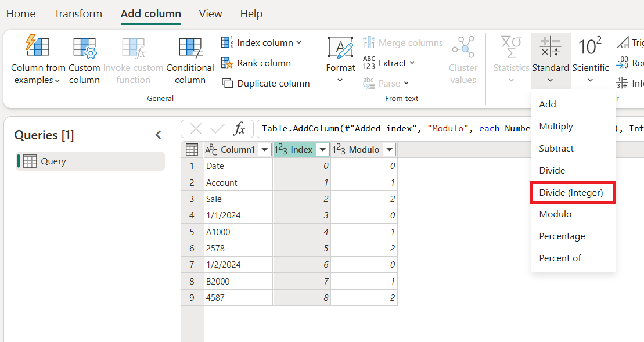This screenshot has height=342, width=644.
Task: Cancel the formula with the X icon
Action: coord(196,128)
